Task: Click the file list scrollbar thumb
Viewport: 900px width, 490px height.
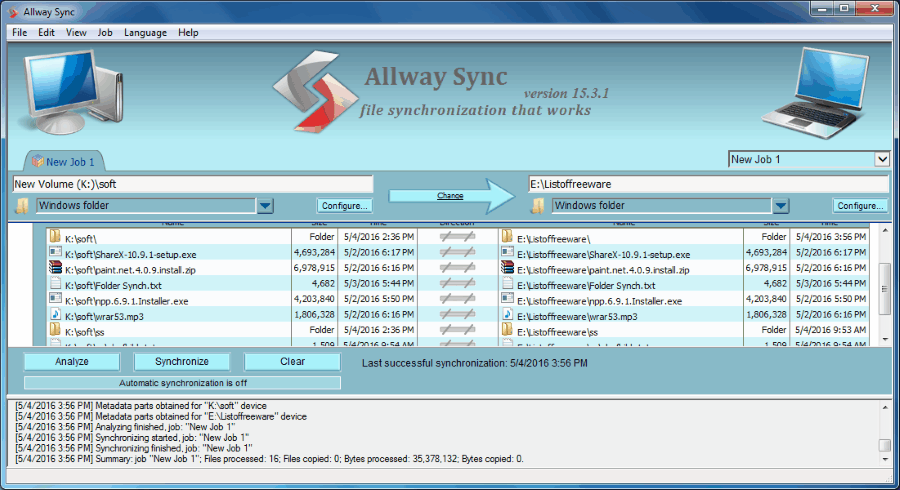Action: coord(885,290)
